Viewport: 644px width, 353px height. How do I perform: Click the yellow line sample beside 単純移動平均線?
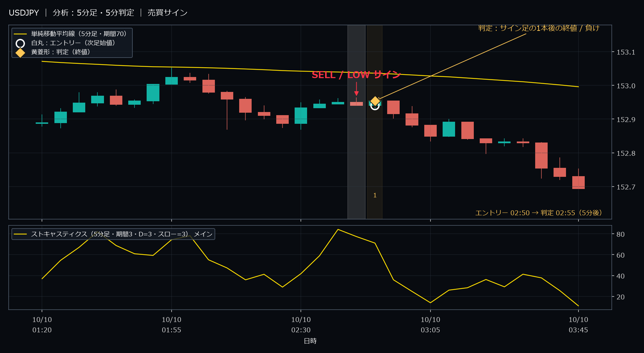20,34
